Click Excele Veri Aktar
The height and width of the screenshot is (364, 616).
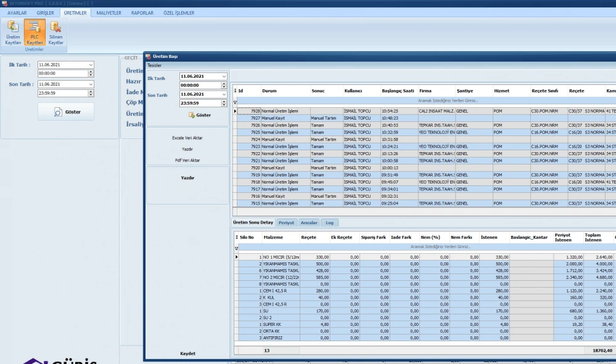coord(187,138)
